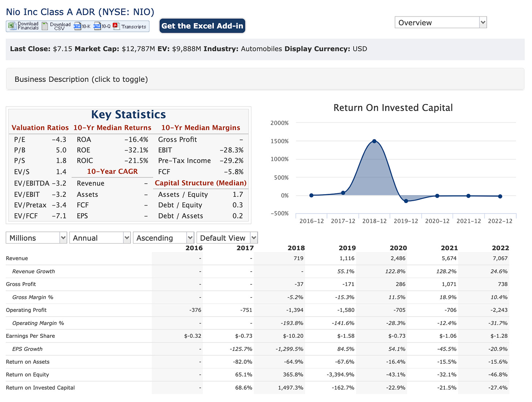Viewport: 532px width, 402px height.
Task: Click the Last Close value $7.15
Action: click(x=62, y=49)
